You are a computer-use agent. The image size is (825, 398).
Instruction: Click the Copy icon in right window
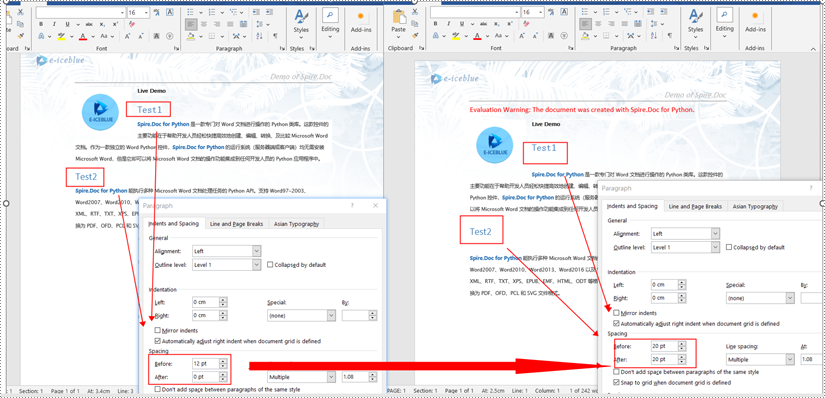click(415, 24)
